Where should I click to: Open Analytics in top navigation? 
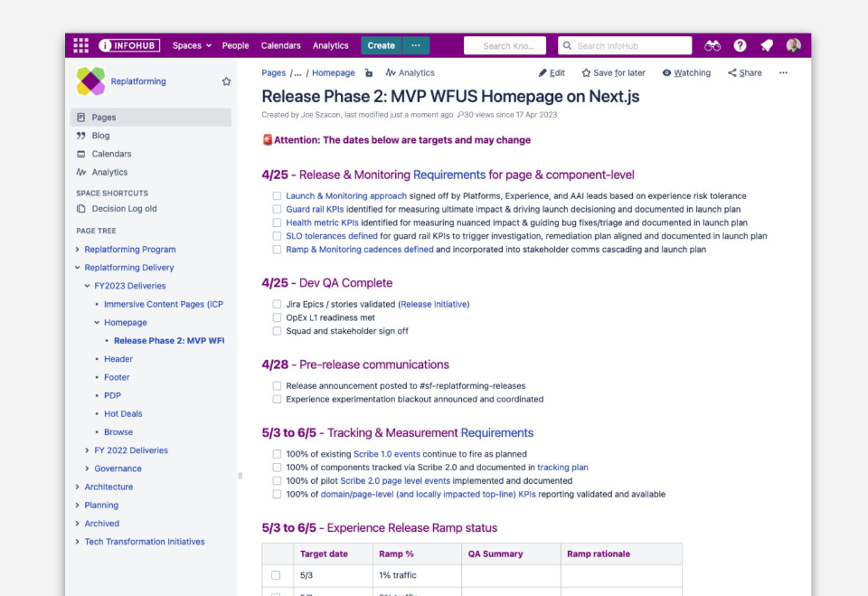click(x=331, y=45)
